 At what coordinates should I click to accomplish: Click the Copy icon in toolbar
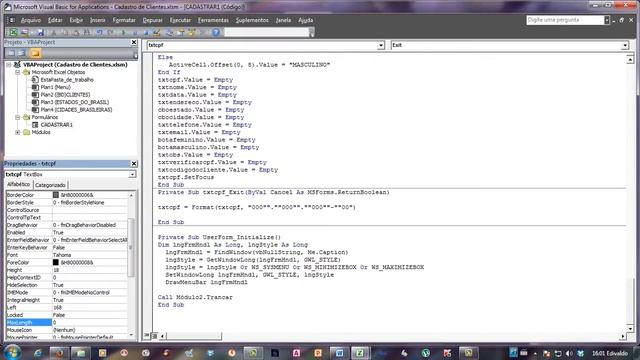[64, 32]
